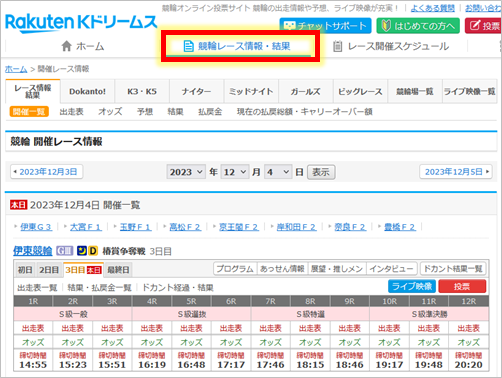Click the プログラム button

coord(235,269)
